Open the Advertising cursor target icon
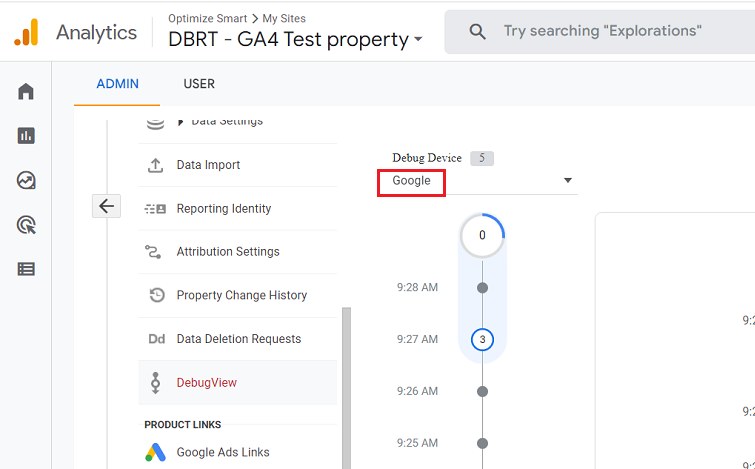755x469 pixels. pos(26,225)
